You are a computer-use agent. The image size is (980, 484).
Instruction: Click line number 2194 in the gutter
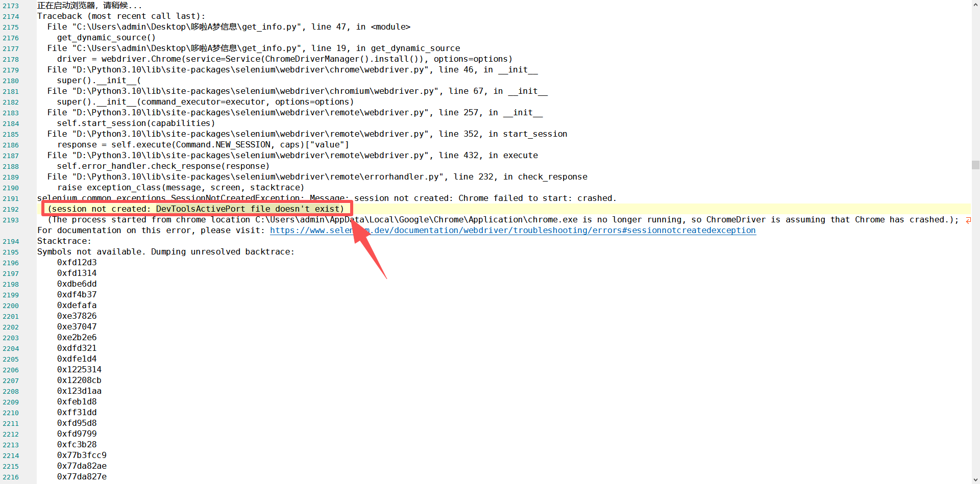(11, 241)
